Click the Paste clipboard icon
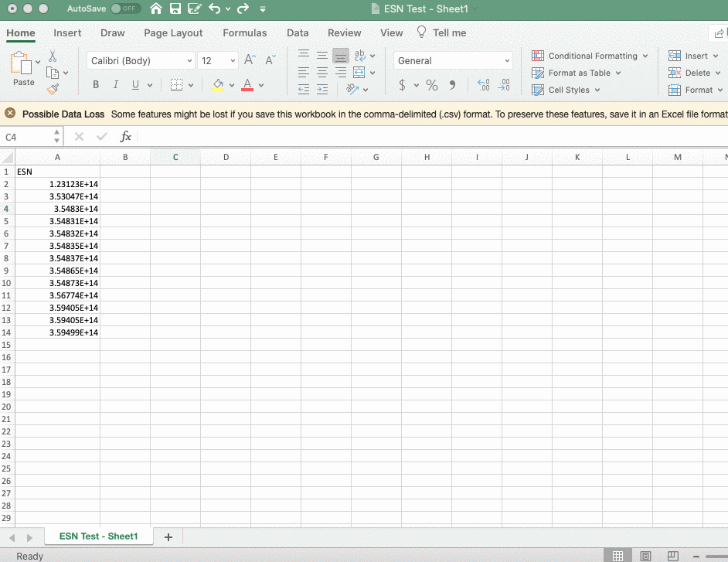Viewport: 728px width, 562px height. (x=22, y=63)
